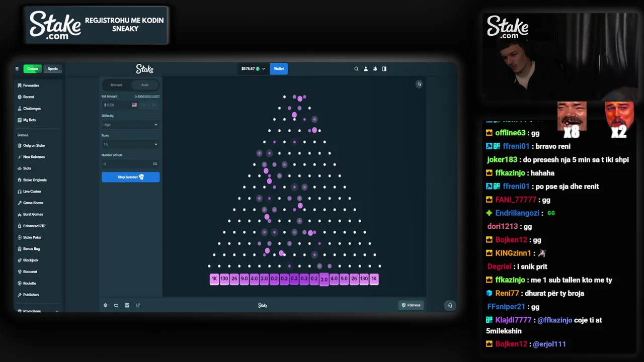Open the live support icon above the Plinko board
Viewport: 644px width, 362px height.
point(419,84)
